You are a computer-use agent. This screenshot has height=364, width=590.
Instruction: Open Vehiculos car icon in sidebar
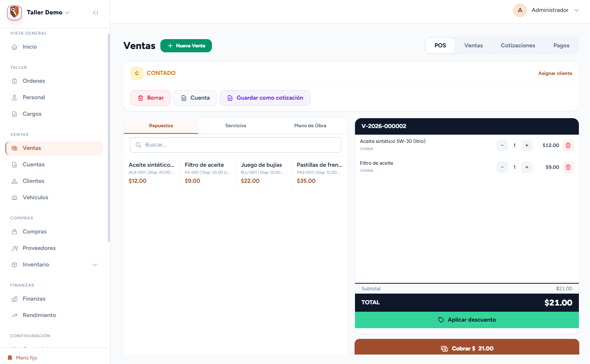coord(14,198)
